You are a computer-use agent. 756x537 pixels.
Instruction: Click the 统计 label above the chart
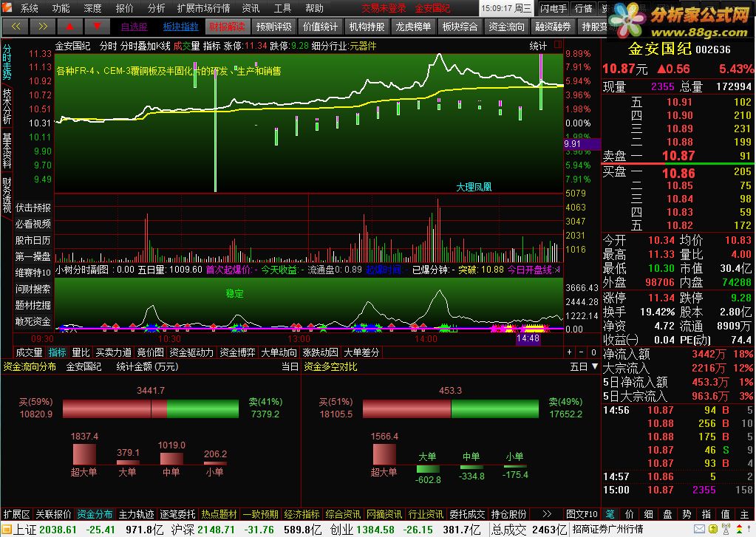538,46
